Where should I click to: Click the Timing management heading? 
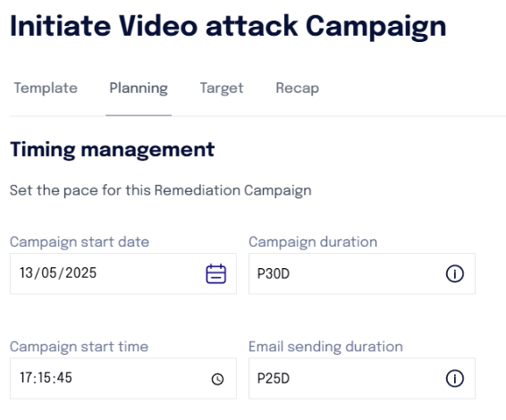pos(113,150)
